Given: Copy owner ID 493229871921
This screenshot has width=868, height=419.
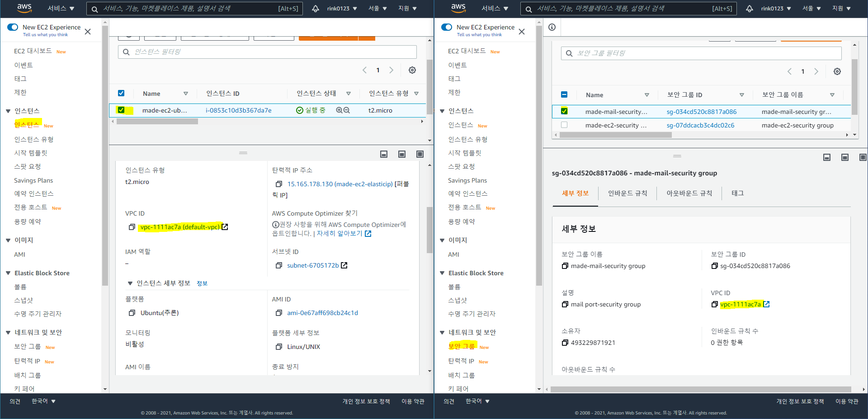Looking at the screenshot, I should tap(565, 343).
